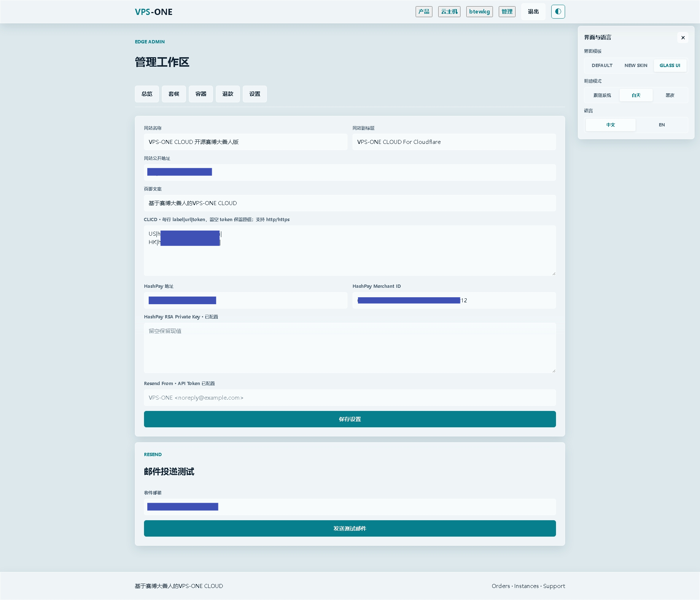
Task: Switch to the 退款 tab
Action: coord(228,94)
